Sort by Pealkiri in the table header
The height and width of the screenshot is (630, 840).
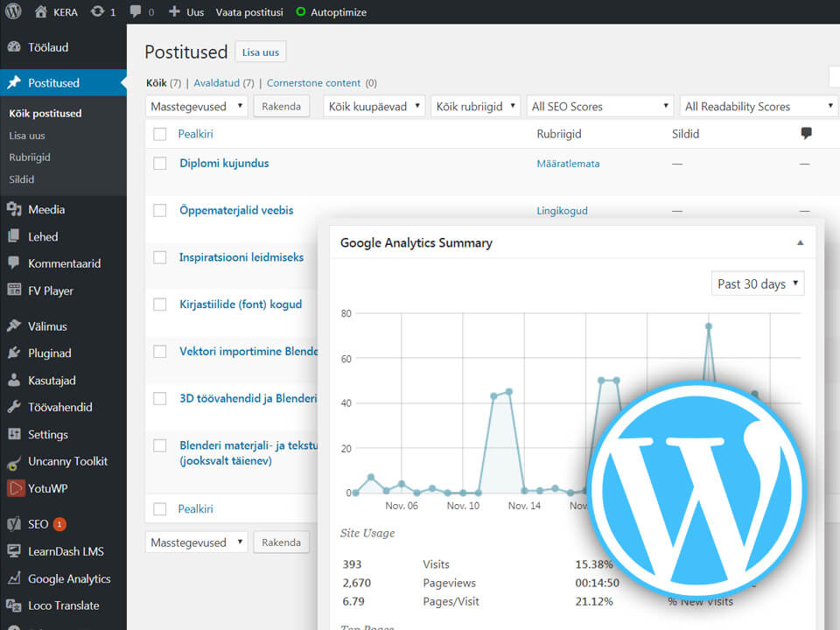pyautogui.click(x=195, y=134)
